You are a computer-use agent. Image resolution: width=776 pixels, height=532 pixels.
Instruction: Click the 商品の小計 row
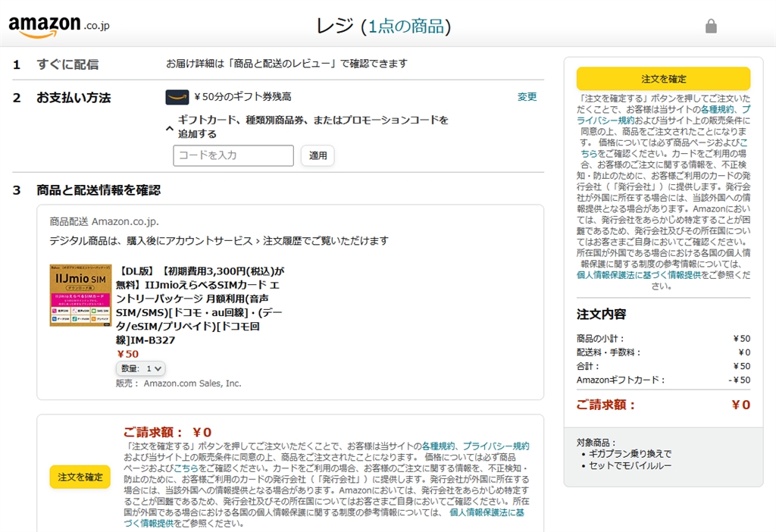click(x=663, y=339)
